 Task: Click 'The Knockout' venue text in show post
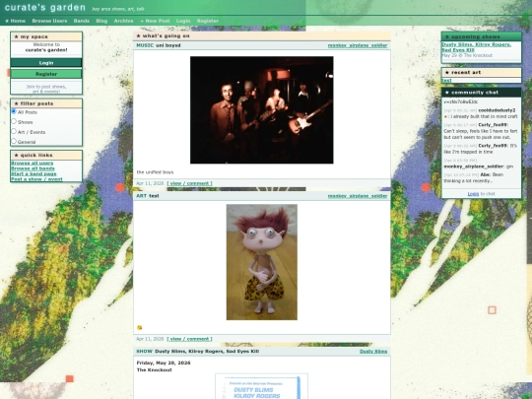pyautogui.click(x=154, y=370)
